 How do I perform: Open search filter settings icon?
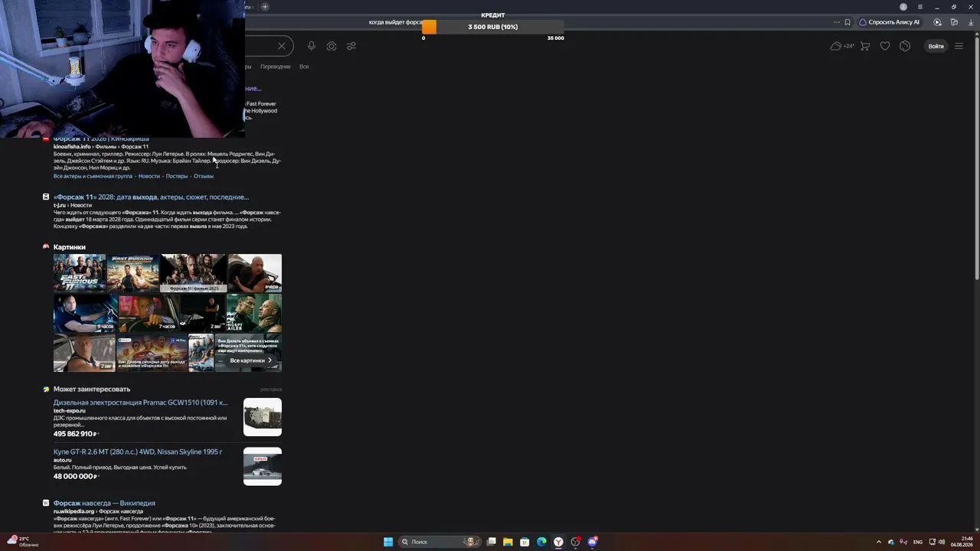coord(351,46)
